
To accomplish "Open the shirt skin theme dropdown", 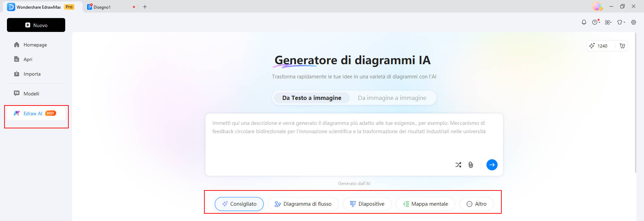I will click(x=621, y=22).
